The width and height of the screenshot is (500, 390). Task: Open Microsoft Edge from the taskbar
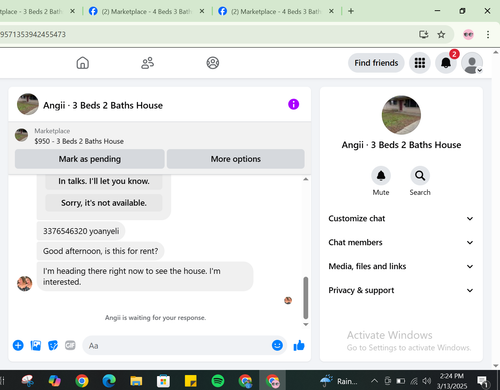(x=109, y=380)
